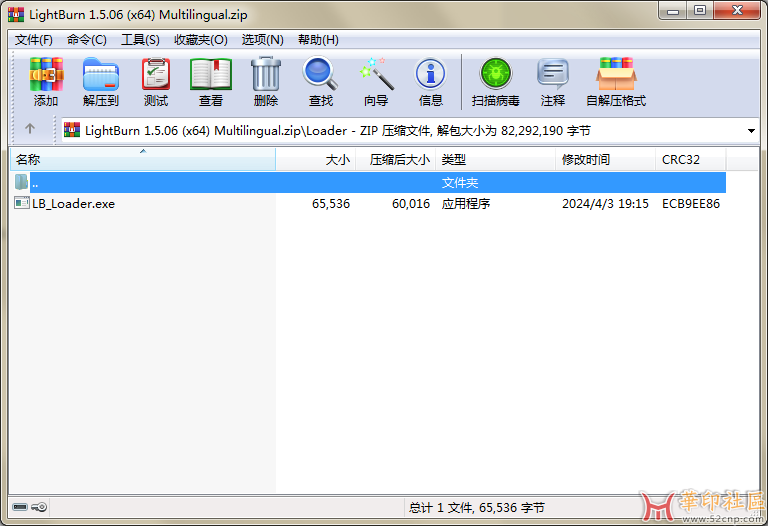Open the 选项(N) menu
This screenshot has width=768, height=526.
tap(263, 40)
